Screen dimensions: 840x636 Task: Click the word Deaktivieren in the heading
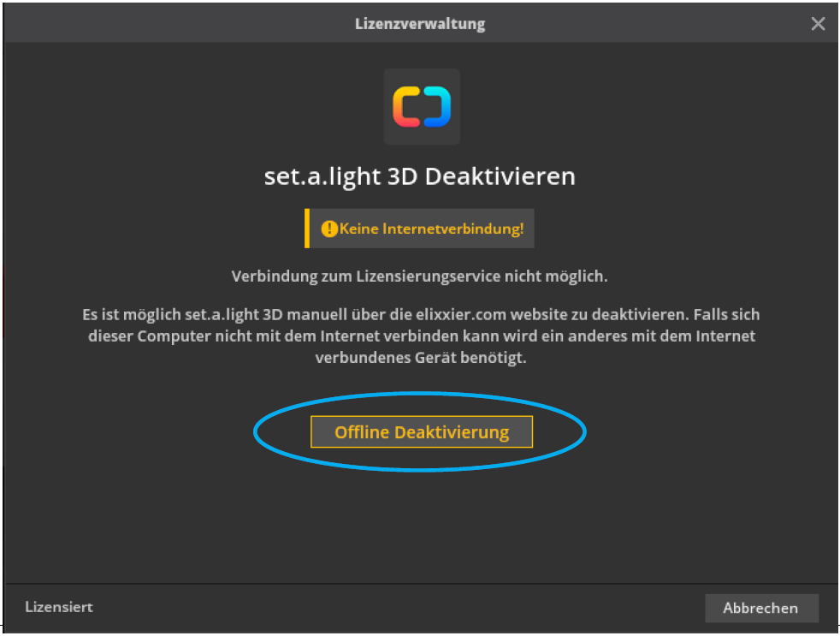(x=500, y=176)
